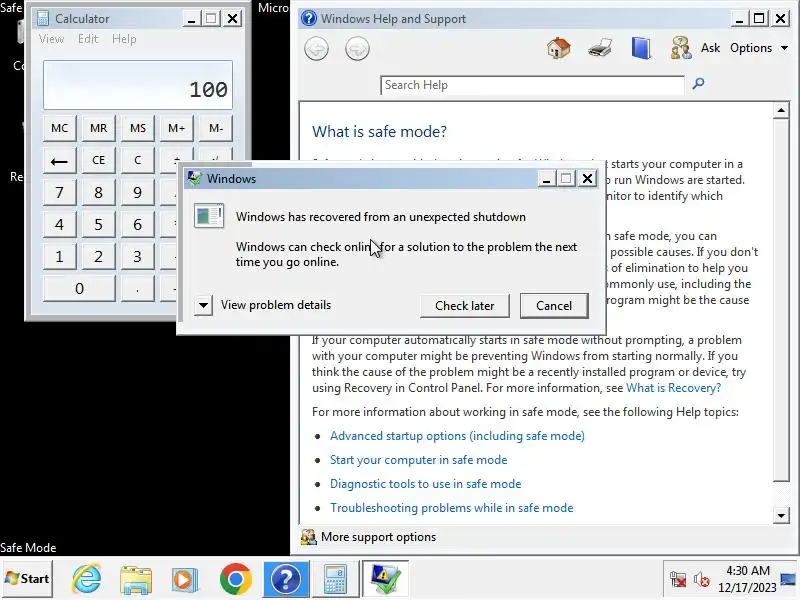The image size is (800, 600).
Task: Open What is Recovery? link
Action: (x=673, y=388)
